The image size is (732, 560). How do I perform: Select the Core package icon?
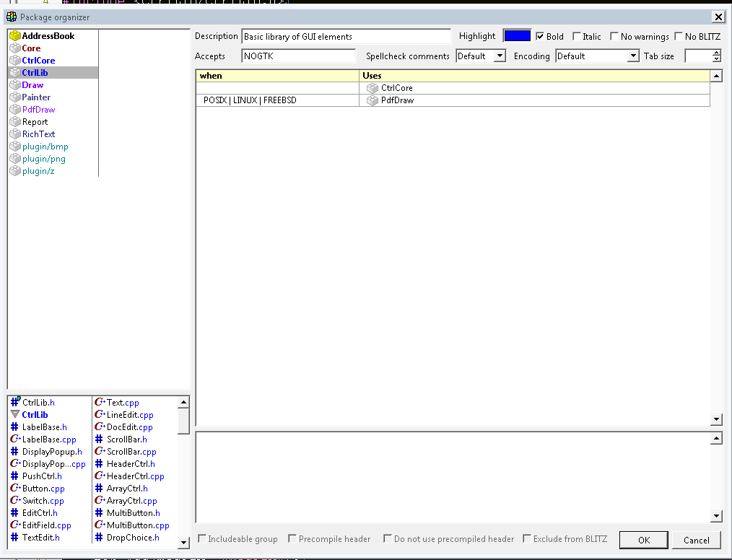pos(15,48)
